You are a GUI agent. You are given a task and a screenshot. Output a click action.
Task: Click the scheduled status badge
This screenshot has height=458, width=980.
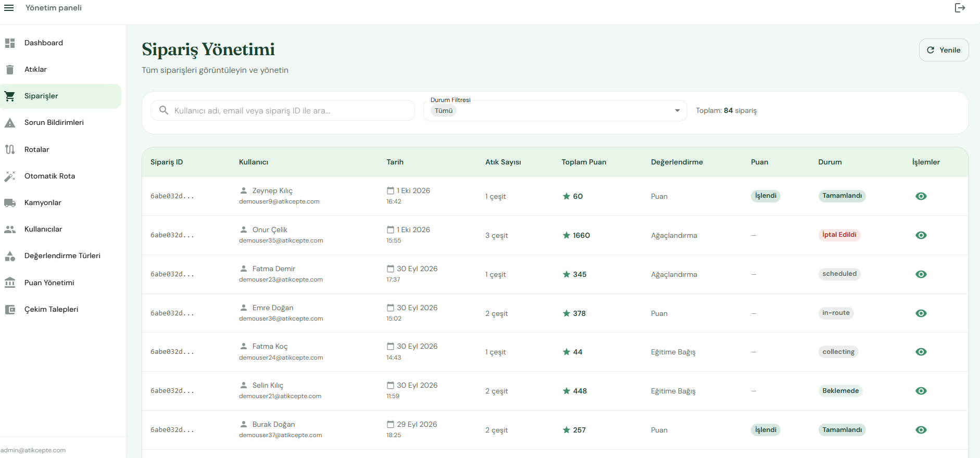click(x=839, y=274)
